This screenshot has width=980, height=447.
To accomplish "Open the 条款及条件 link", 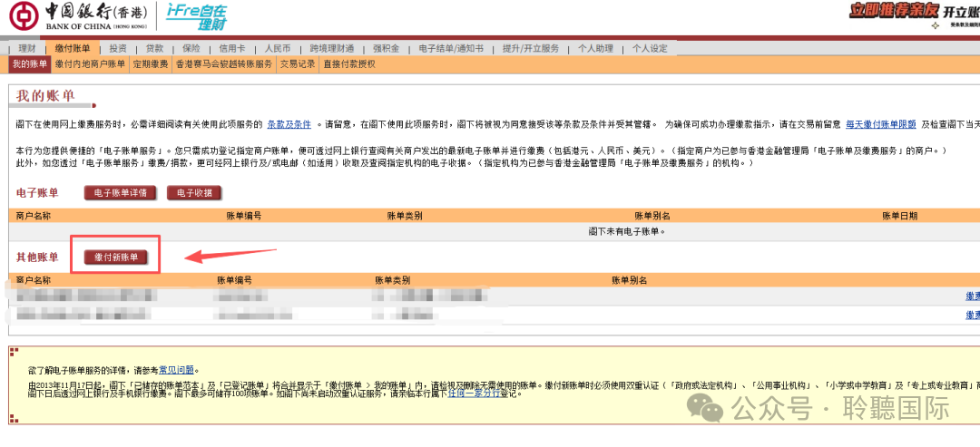I will (x=289, y=123).
